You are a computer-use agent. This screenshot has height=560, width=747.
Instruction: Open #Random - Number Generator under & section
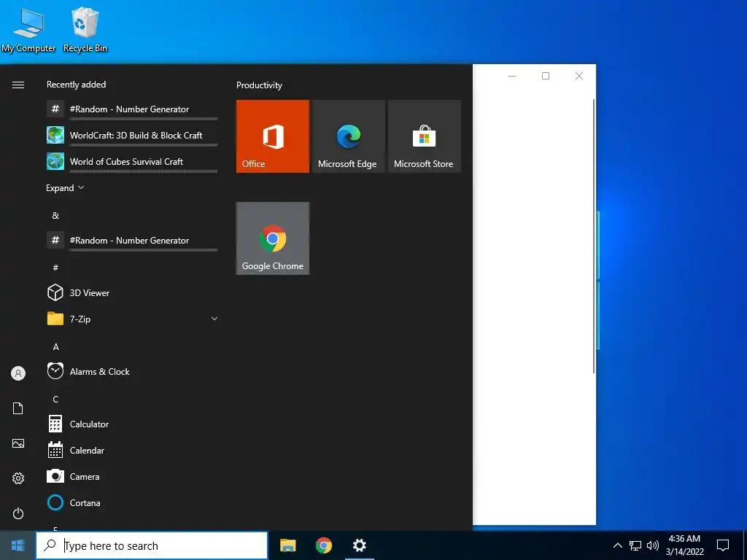coord(133,240)
